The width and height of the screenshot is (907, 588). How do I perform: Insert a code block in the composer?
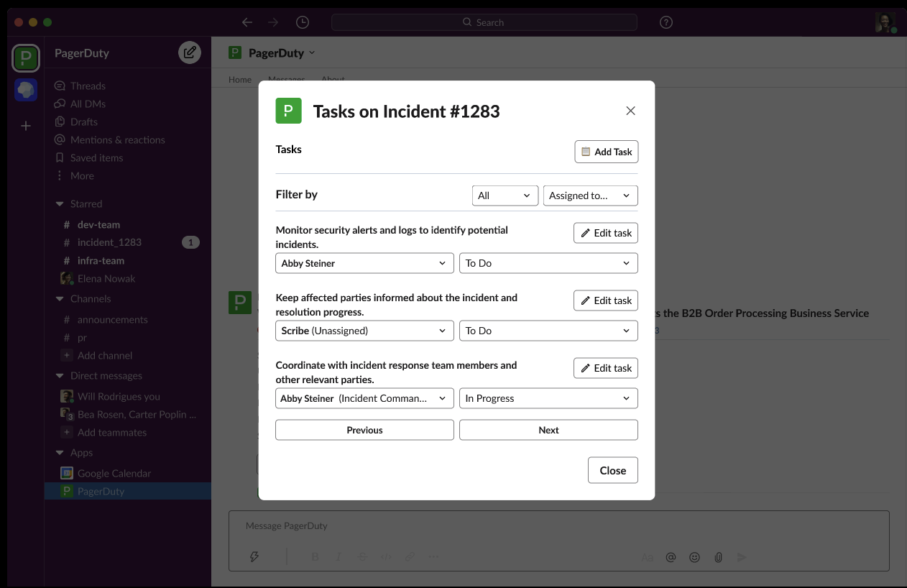(x=386, y=556)
